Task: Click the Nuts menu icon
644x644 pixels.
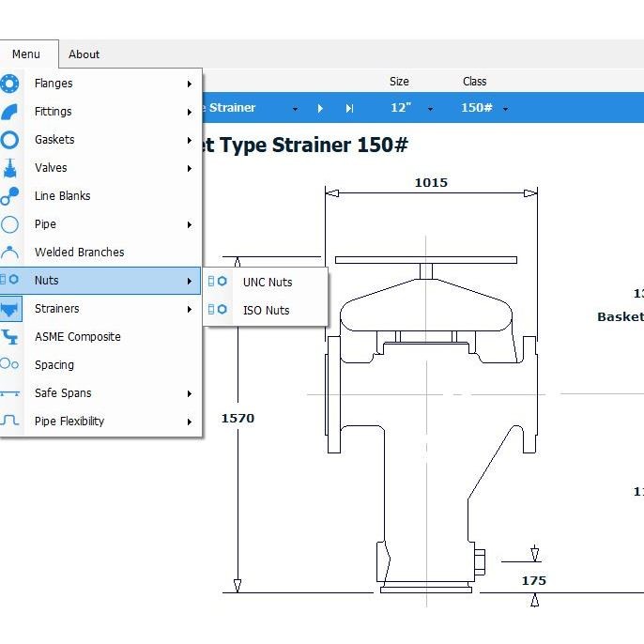Action: pos(9,280)
